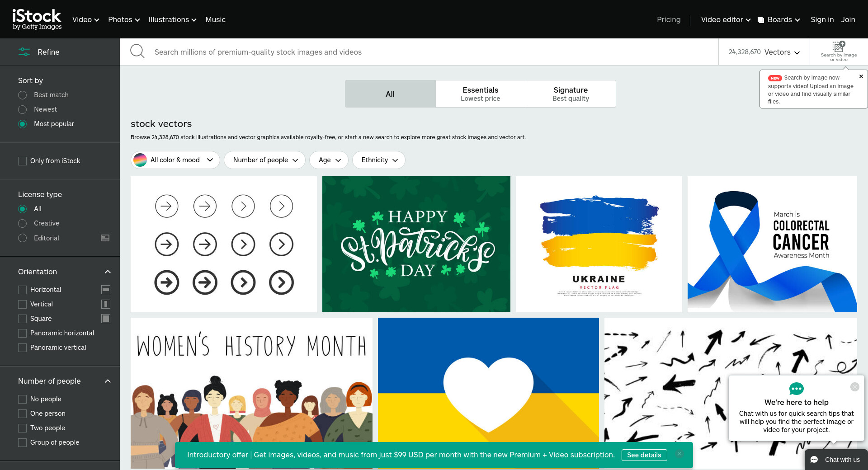Open the Ukraine vector flag thumbnail
The image size is (868, 470).
(599, 244)
